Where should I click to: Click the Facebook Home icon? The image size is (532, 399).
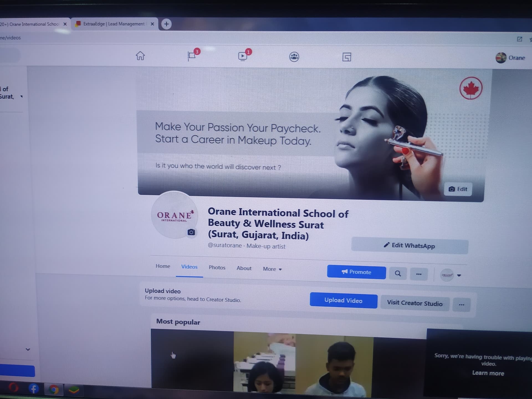(x=140, y=56)
